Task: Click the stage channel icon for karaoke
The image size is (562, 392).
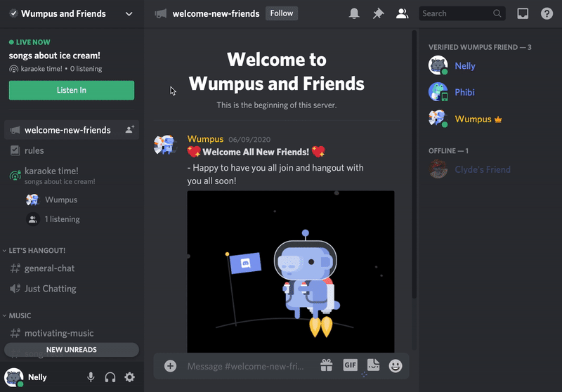Action: pos(15,175)
